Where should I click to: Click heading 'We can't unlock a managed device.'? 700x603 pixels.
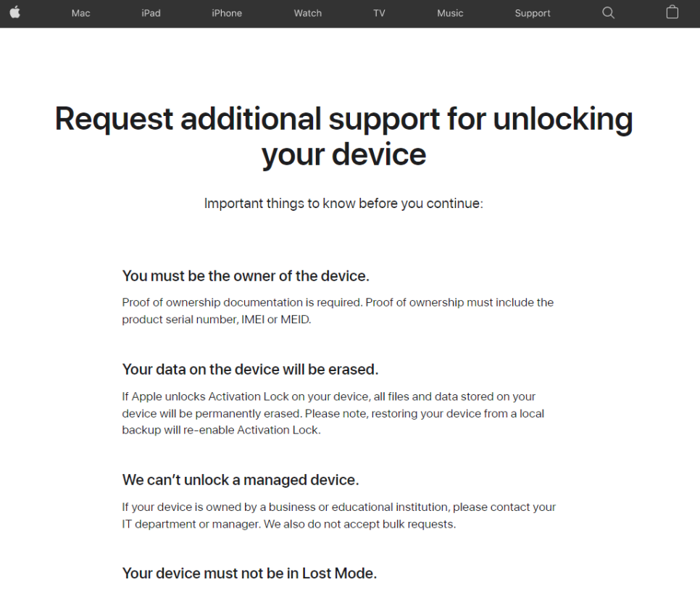point(241,480)
